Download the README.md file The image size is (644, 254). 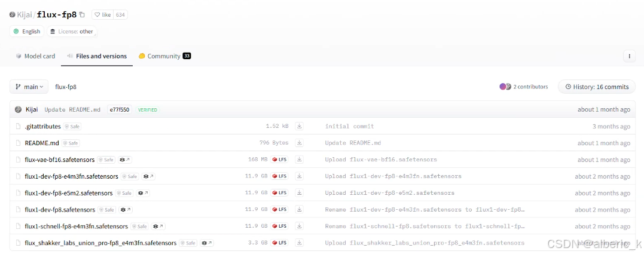pyautogui.click(x=300, y=143)
